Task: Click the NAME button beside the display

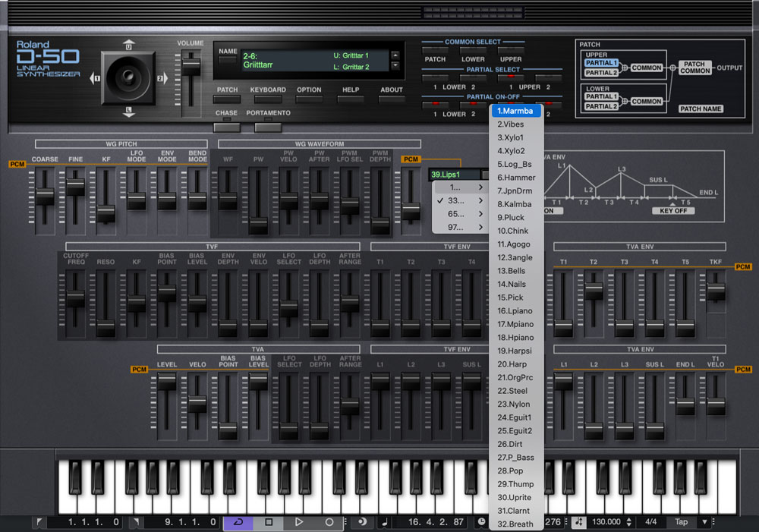Action: pos(228,61)
